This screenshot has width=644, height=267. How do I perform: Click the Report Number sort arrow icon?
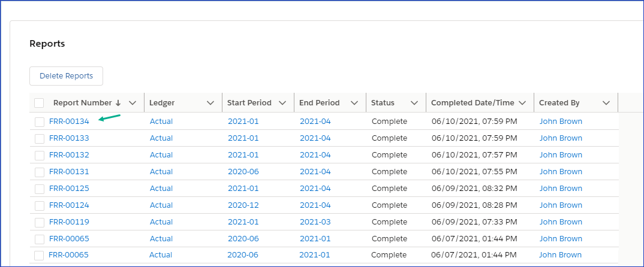tap(118, 103)
